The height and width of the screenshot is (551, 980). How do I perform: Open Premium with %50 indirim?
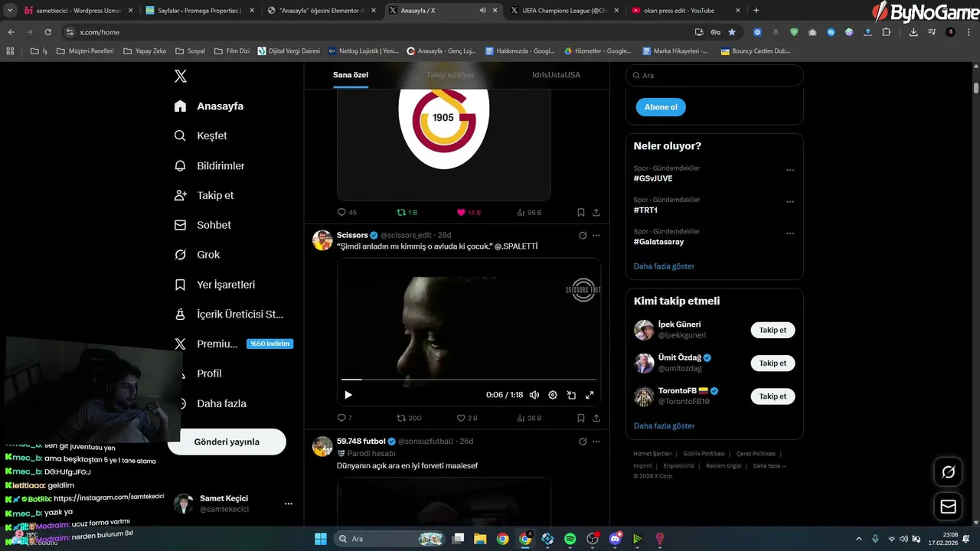[x=234, y=344]
